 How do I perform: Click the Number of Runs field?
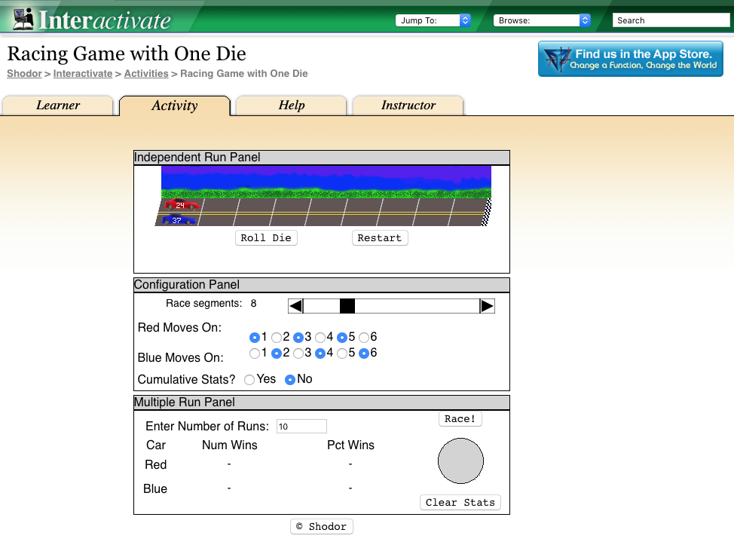pyautogui.click(x=301, y=427)
